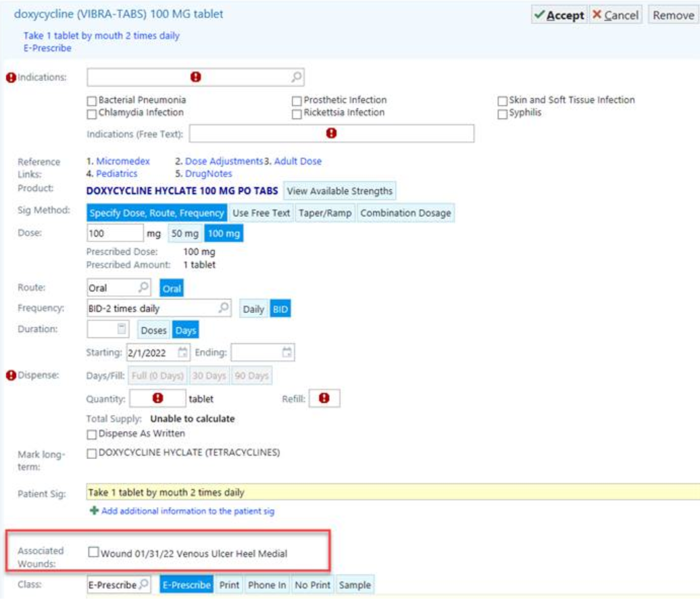Set frequency to BID button
The width and height of the screenshot is (700, 603).
pos(280,309)
